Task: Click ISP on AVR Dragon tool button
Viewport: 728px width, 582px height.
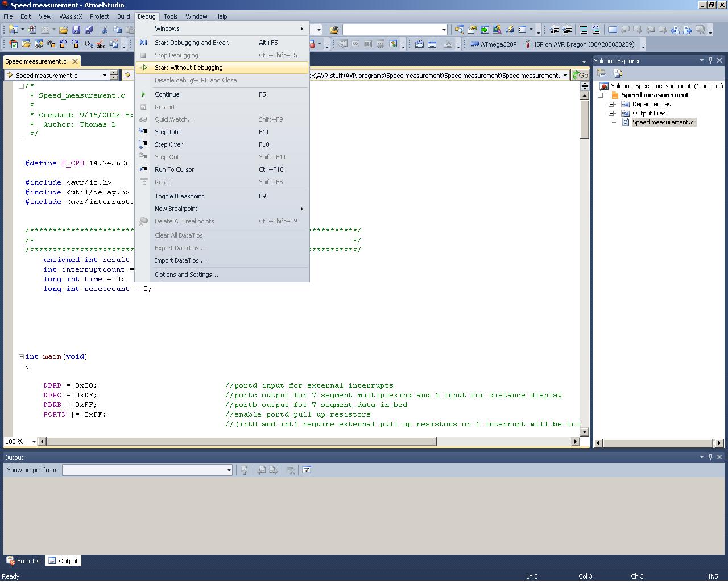Action: [580, 44]
